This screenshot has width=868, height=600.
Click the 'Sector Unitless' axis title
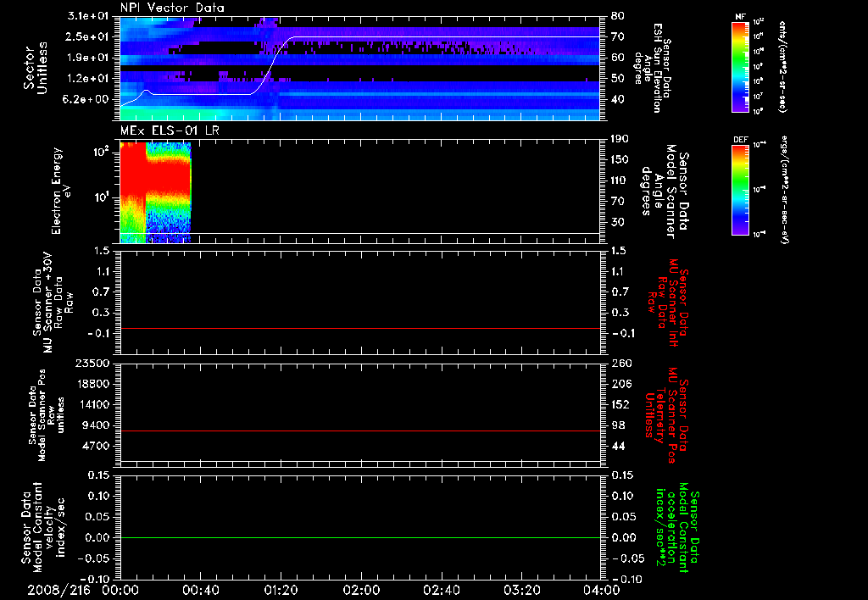pos(36,69)
